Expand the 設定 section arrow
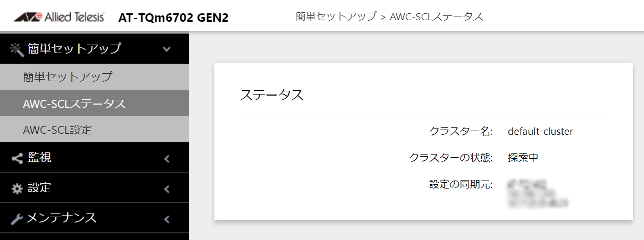The height and width of the screenshot is (240, 644). [166, 188]
